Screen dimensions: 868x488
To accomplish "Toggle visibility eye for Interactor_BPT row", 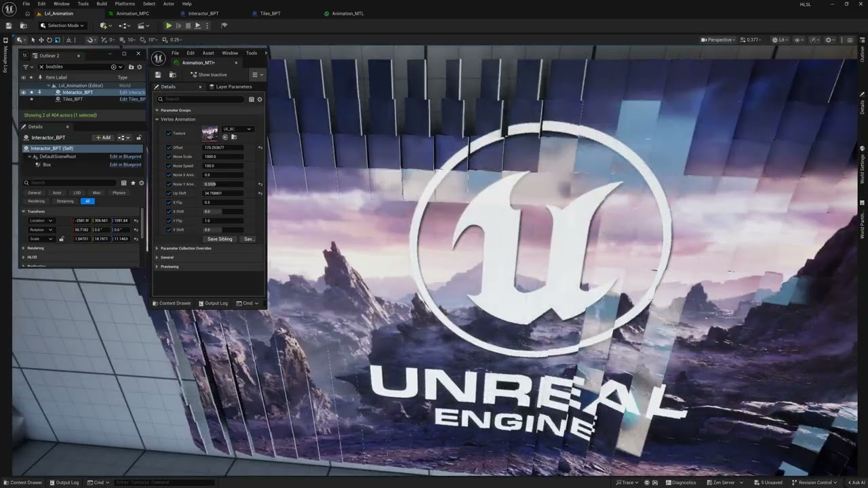I will tap(24, 92).
